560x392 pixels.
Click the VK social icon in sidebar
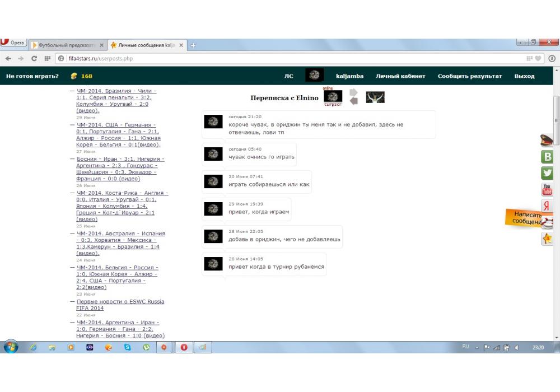[x=547, y=157]
